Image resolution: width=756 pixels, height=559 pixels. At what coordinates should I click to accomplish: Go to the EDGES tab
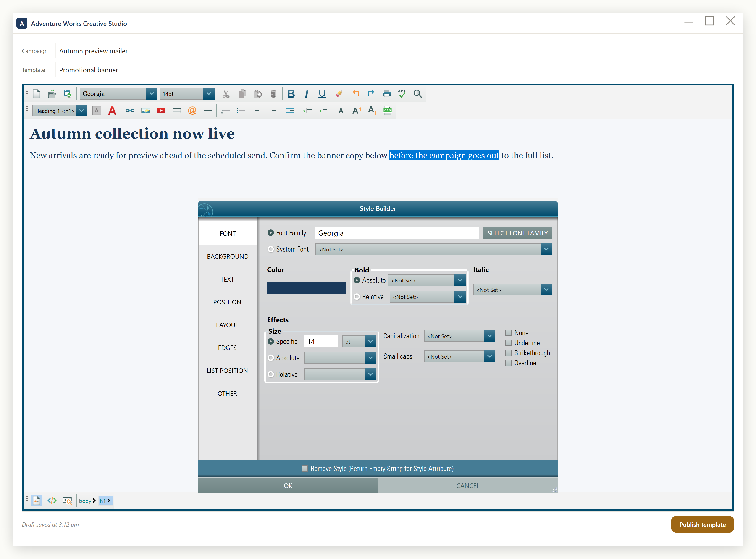[x=228, y=348]
